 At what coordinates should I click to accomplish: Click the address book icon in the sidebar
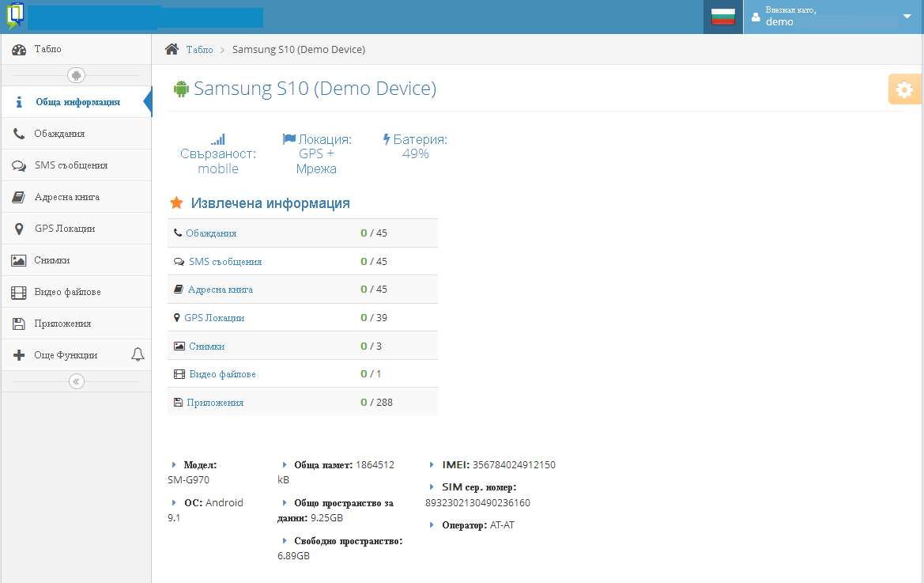point(19,197)
